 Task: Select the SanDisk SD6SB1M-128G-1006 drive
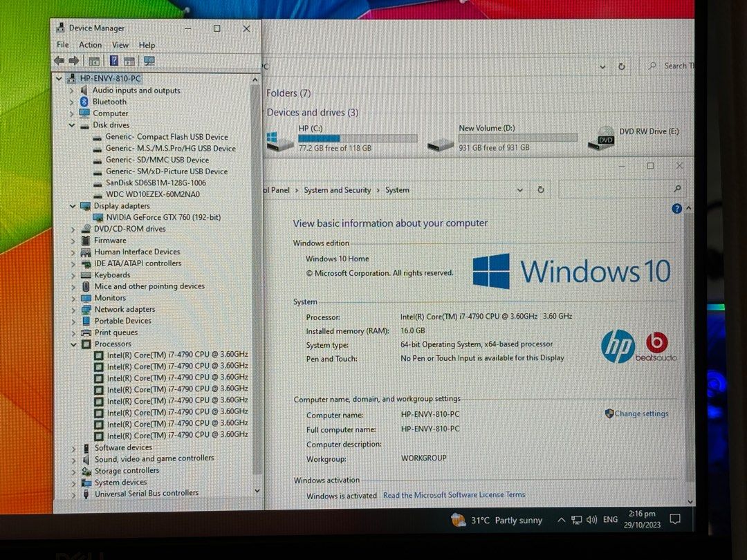156,183
